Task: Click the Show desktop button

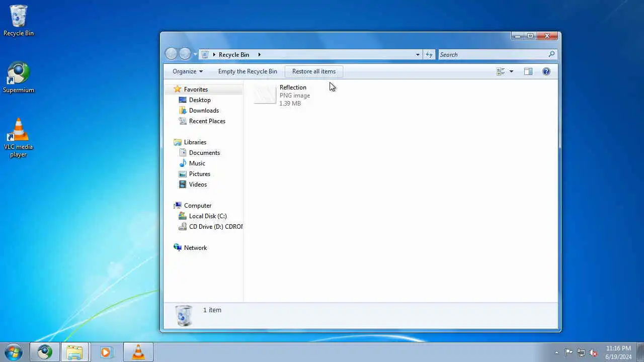Action: [x=640, y=352]
